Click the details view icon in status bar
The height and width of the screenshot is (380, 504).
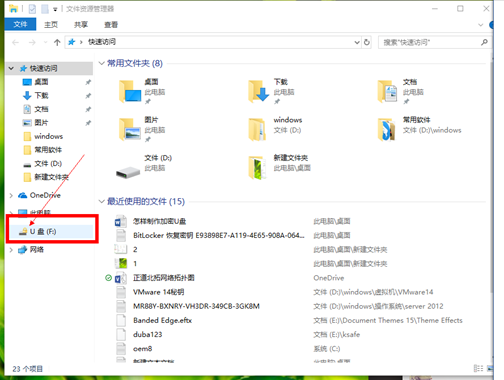tap(478, 368)
